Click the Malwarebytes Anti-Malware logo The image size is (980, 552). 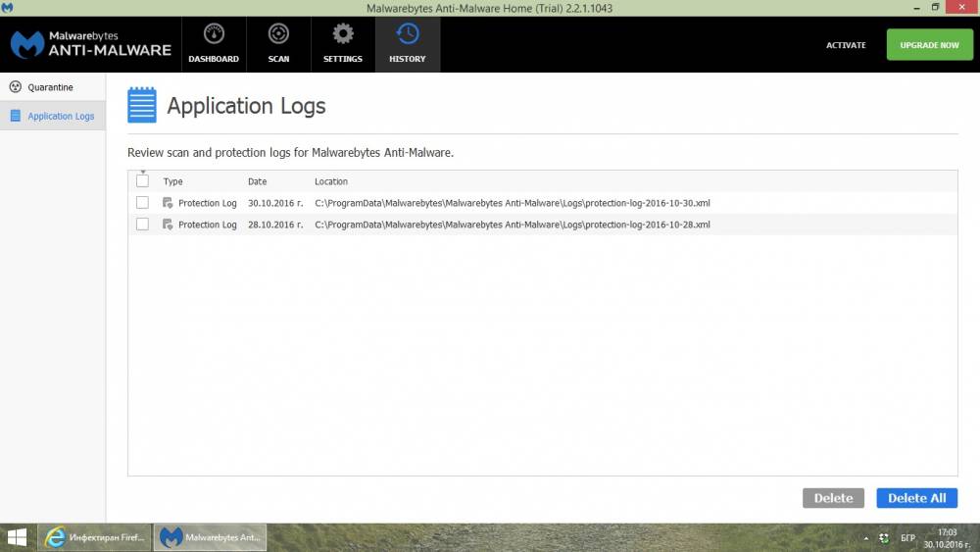pyautogui.click(x=90, y=44)
